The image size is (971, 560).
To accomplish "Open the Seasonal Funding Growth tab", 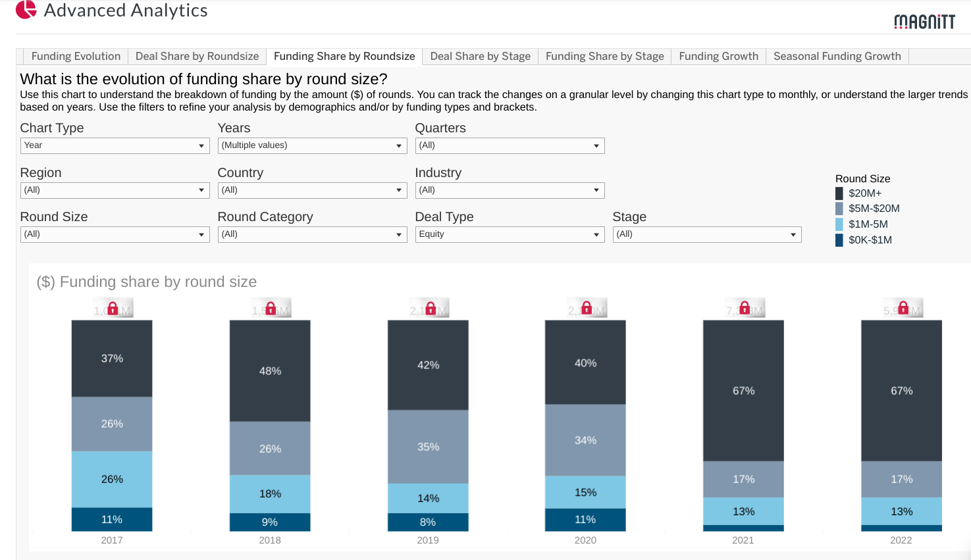I will [x=836, y=56].
